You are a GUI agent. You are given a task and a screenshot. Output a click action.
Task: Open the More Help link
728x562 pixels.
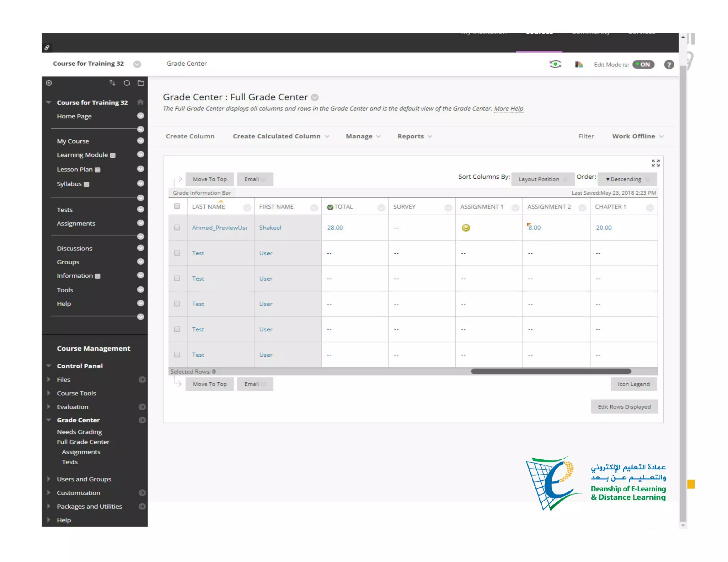pyautogui.click(x=508, y=108)
